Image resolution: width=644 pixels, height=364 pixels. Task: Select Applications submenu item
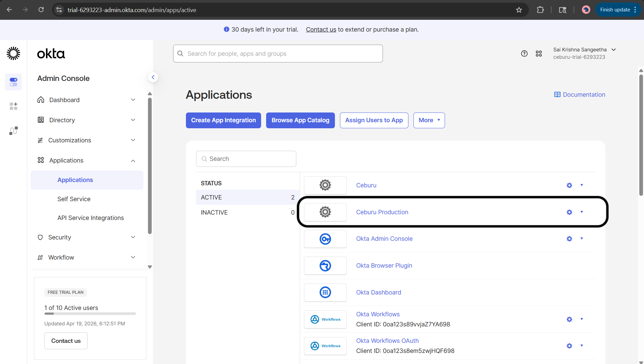pos(87,180)
